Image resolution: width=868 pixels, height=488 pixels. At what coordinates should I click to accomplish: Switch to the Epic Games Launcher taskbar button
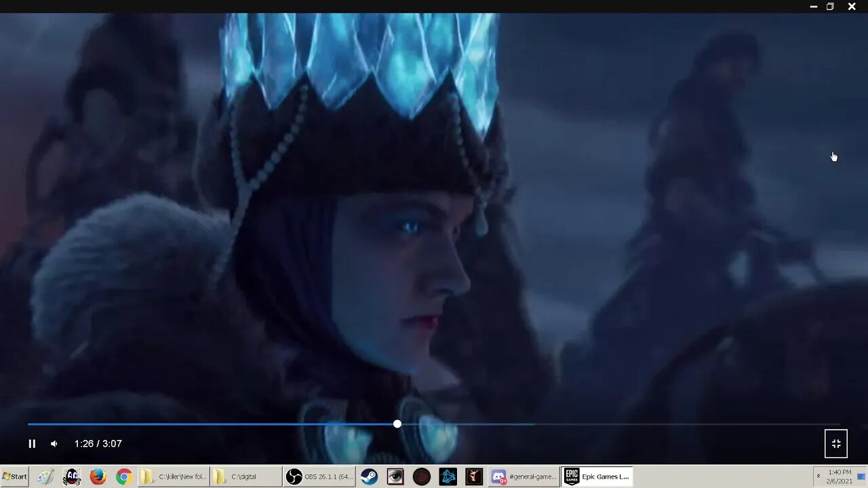(597, 476)
